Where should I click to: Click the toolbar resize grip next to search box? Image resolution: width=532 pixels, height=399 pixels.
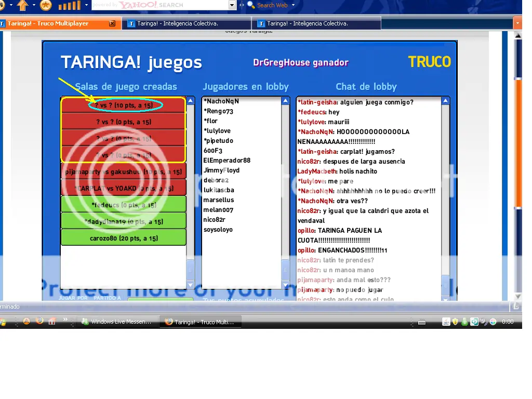(242, 5)
